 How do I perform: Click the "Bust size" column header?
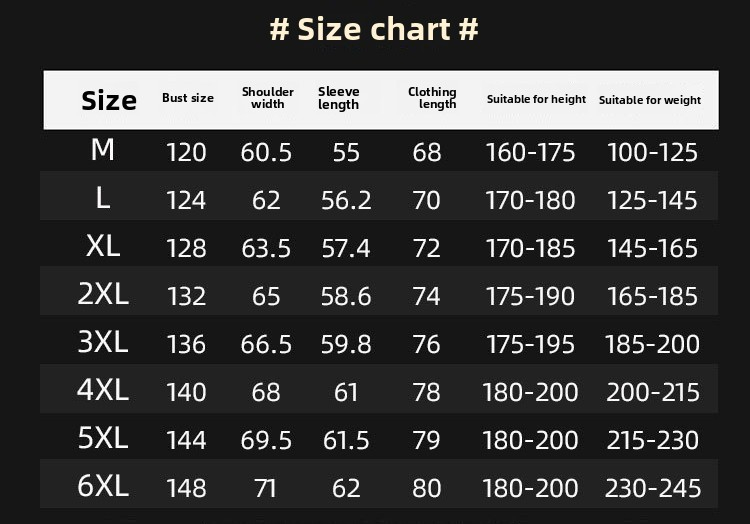(x=188, y=98)
